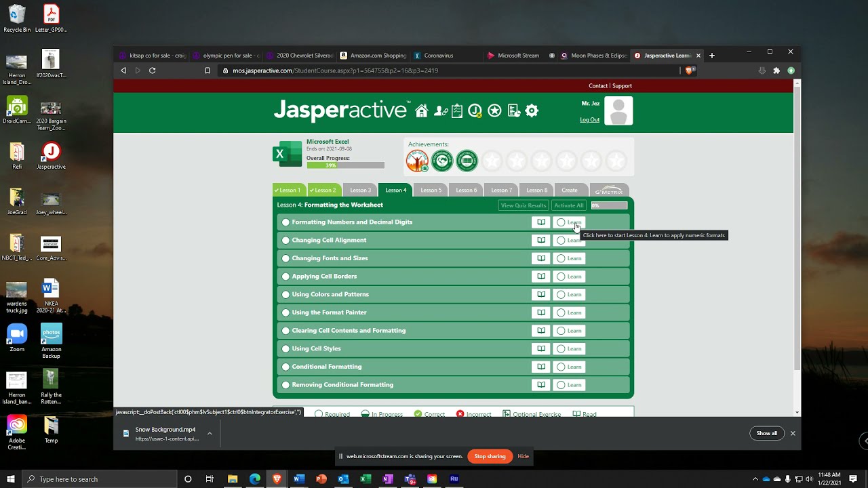Screen dimensions: 868x488
Task: Click Learn for Changing Fonts and Sizes
Action: point(569,258)
